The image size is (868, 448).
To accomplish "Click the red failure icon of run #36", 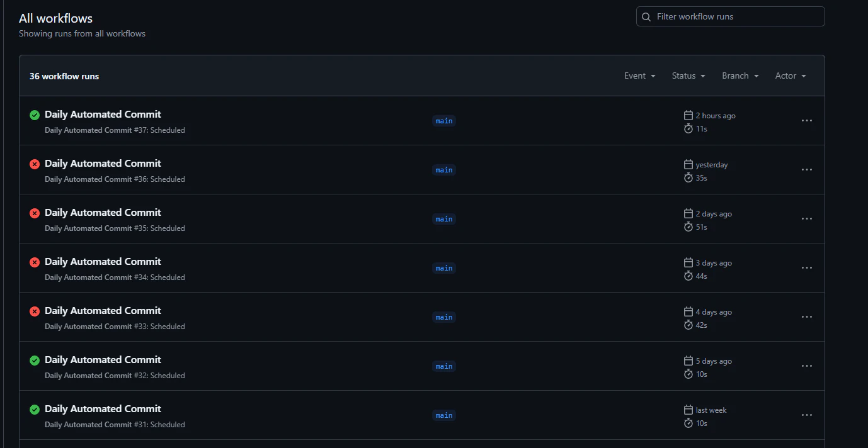I will 35,164.
